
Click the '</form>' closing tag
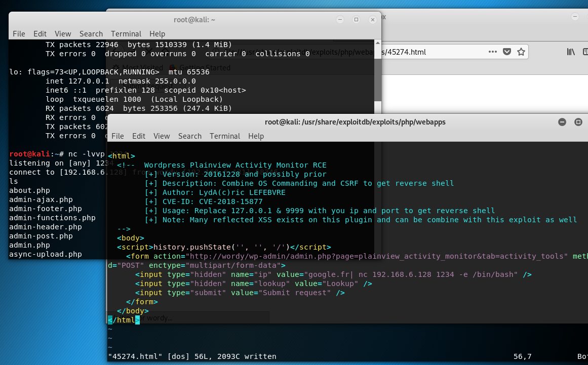[142, 302]
